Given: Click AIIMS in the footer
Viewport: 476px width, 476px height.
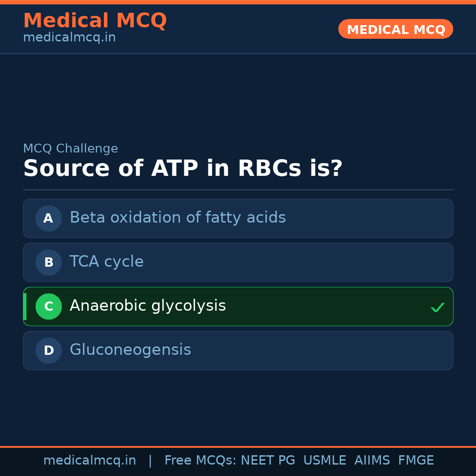Looking at the screenshot, I should [x=372, y=461].
